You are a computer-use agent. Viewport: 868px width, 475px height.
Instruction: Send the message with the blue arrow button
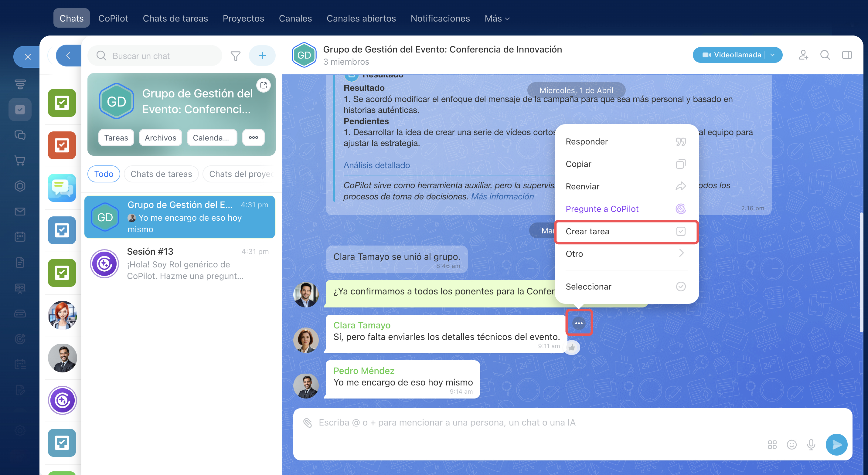click(836, 445)
